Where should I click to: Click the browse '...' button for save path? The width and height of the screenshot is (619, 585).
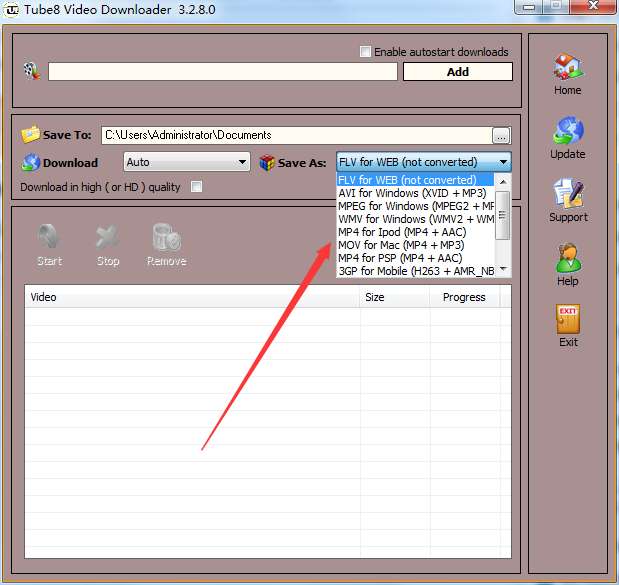point(501,135)
